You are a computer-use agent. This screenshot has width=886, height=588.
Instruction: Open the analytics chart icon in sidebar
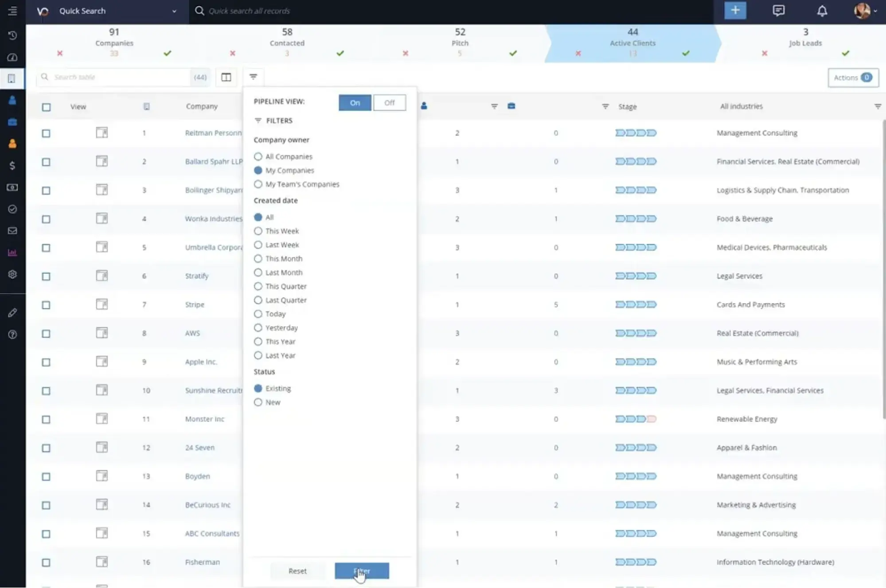pyautogui.click(x=12, y=253)
